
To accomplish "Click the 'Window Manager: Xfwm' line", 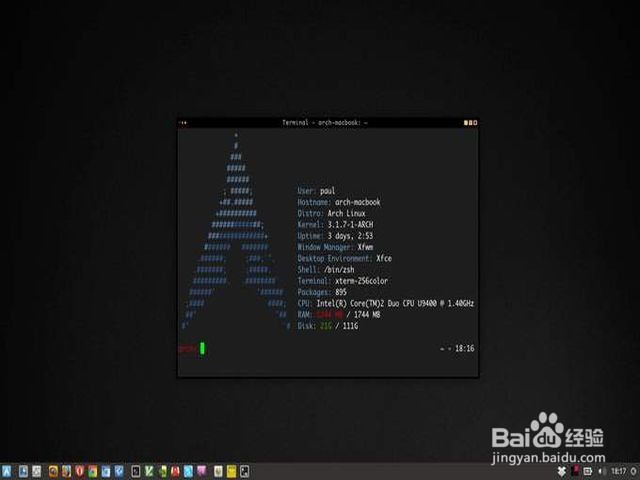I will coord(335,247).
